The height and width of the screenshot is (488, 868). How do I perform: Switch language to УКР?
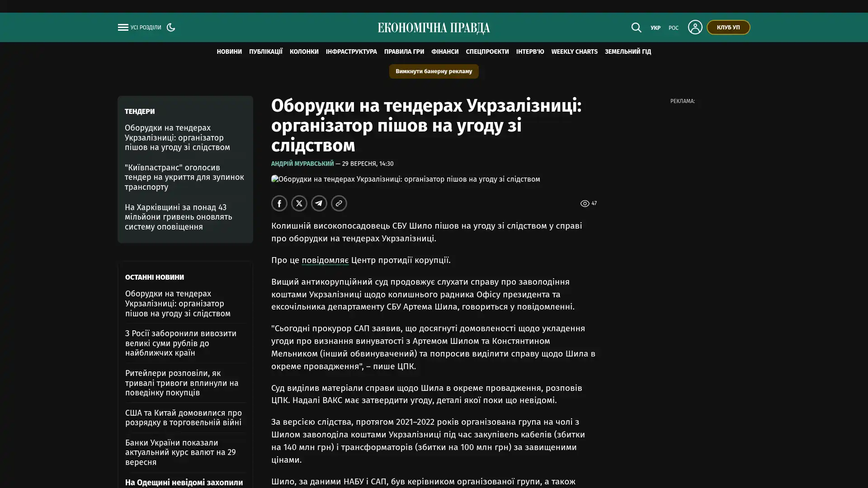[656, 28]
